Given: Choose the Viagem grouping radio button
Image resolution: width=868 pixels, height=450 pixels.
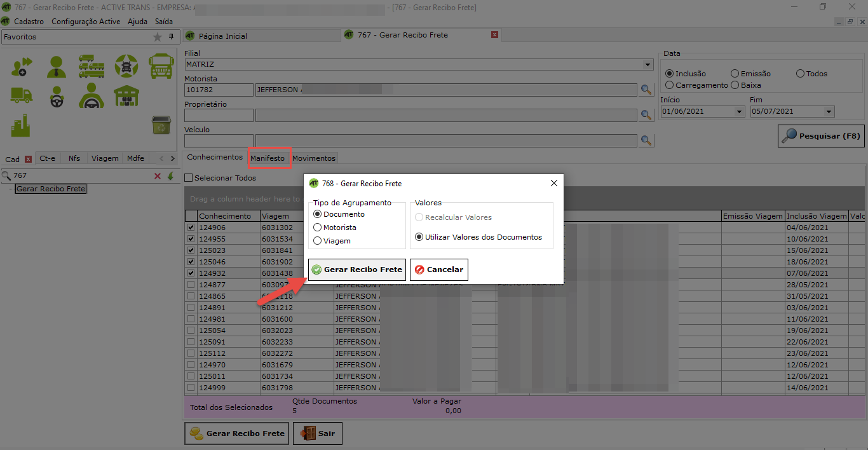Looking at the screenshot, I should coord(318,241).
